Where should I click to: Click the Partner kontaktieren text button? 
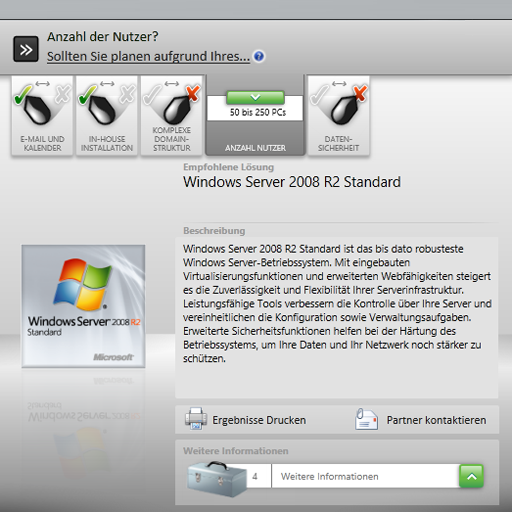(436, 420)
